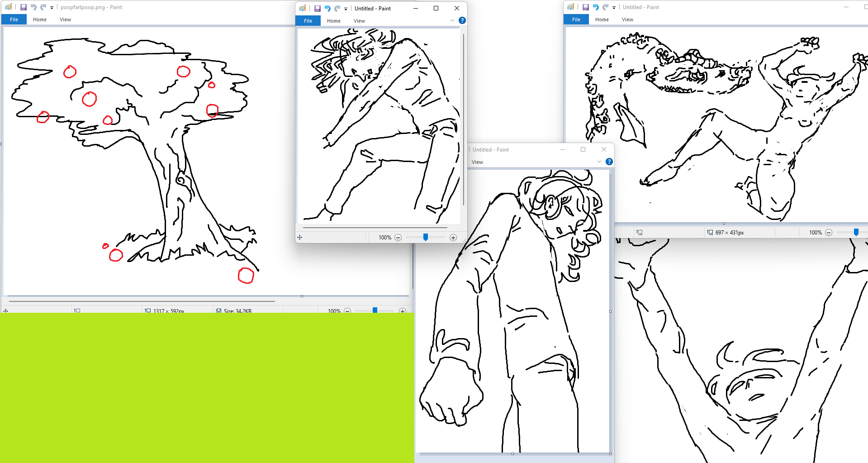The image size is (868, 463).
Task: Select View tab in lower-middle Untitled Paint
Action: [x=477, y=162]
